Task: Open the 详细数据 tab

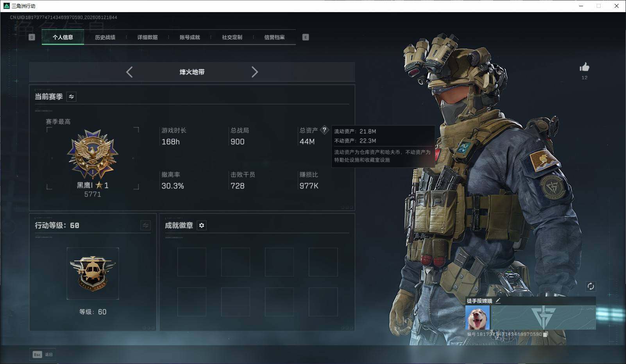Action: pyautogui.click(x=147, y=37)
